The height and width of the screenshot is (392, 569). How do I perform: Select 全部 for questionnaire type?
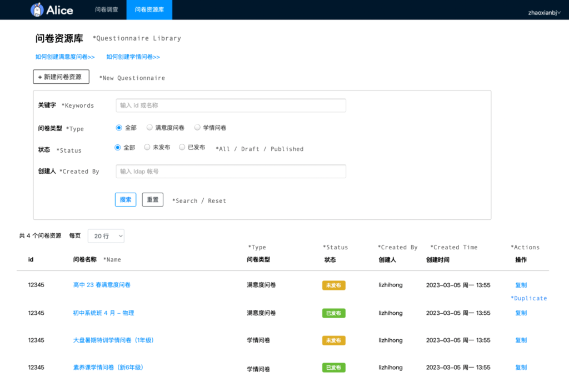(x=119, y=128)
